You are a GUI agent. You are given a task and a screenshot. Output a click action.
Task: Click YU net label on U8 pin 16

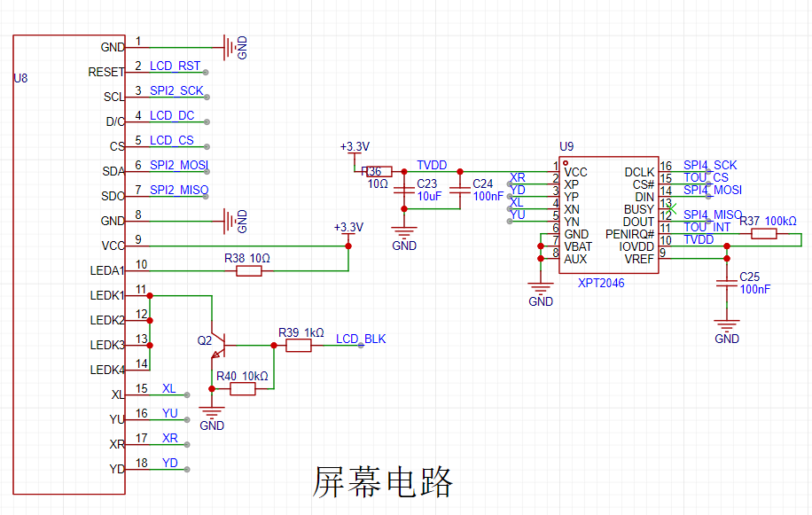170,414
